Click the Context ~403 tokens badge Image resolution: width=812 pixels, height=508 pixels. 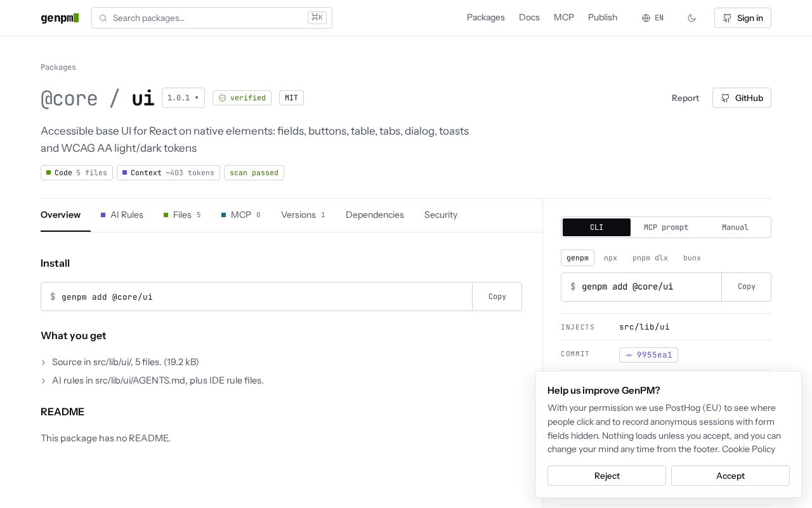[x=168, y=173]
